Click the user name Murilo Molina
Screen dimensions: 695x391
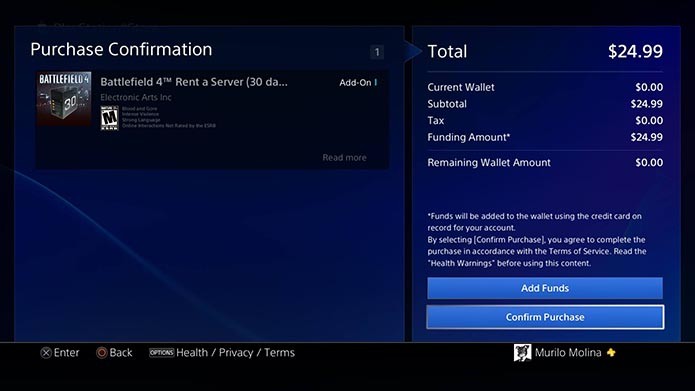coord(568,352)
